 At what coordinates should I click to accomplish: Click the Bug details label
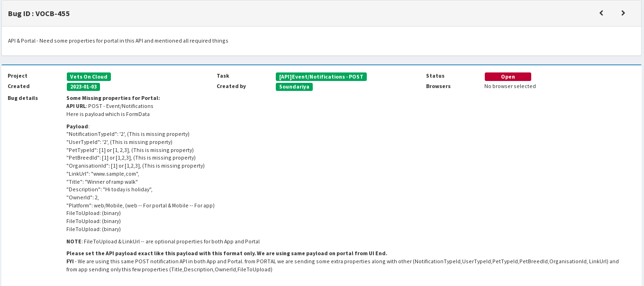coord(23,98)
